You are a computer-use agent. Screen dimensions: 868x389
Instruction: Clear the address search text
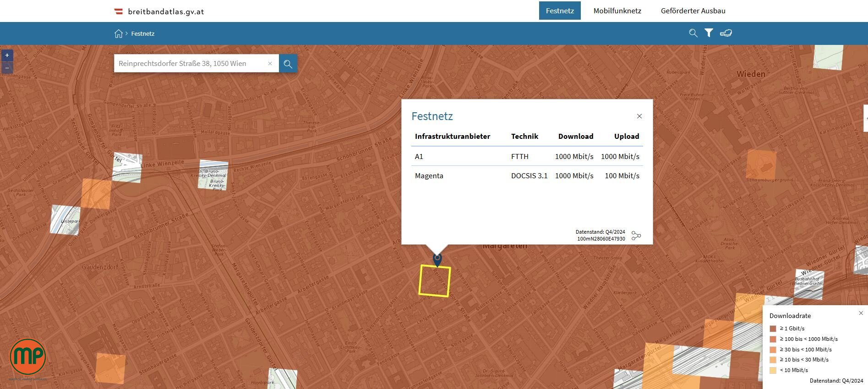pos(270,63)
